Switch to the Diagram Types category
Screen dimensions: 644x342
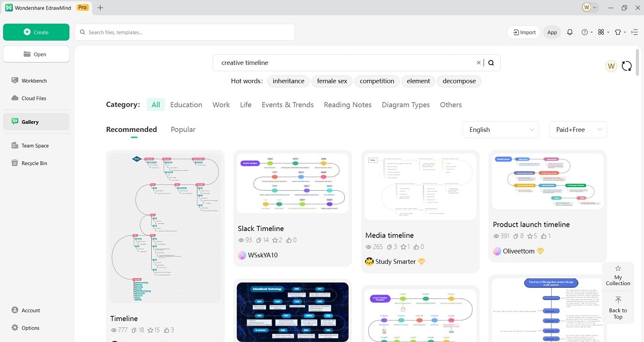pyautogui.click(x=406, y=105)
